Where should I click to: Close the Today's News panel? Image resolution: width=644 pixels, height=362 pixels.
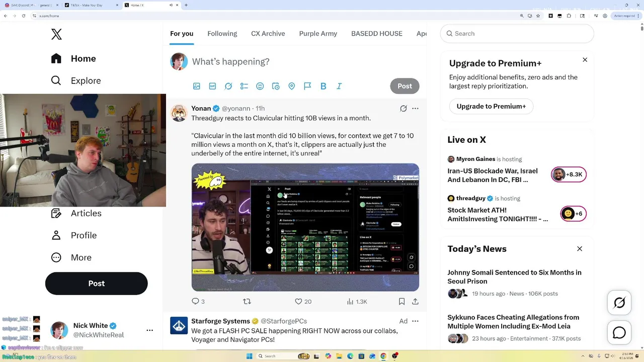(580, 248)
